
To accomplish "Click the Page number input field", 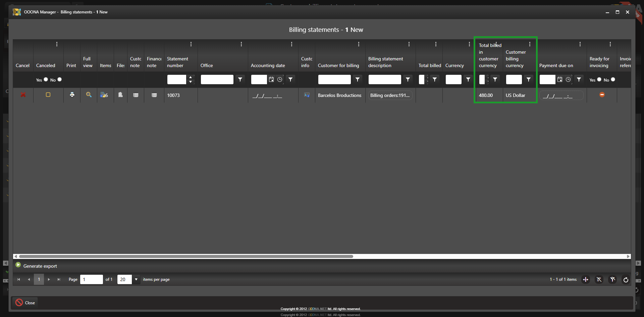I will (x=91, y=279).
